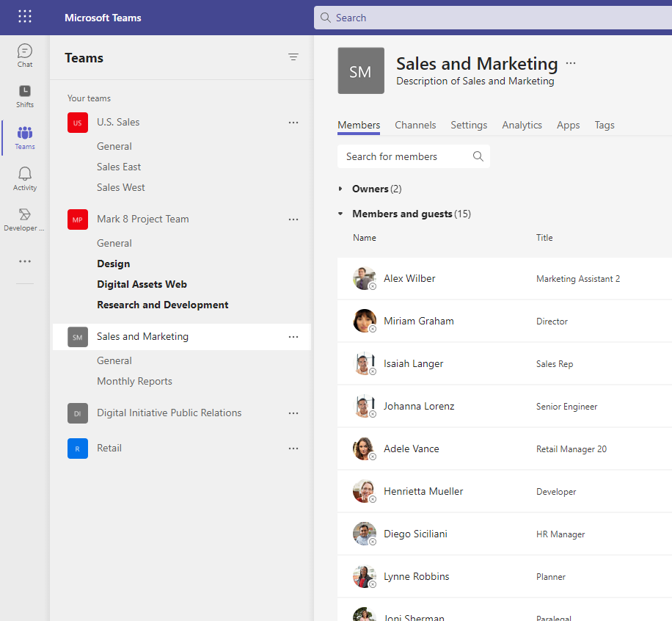The width and height of the screenshot is (672, 621).
Task: Open General channel under U.S. Sales
Action: (x=114, y=146)
